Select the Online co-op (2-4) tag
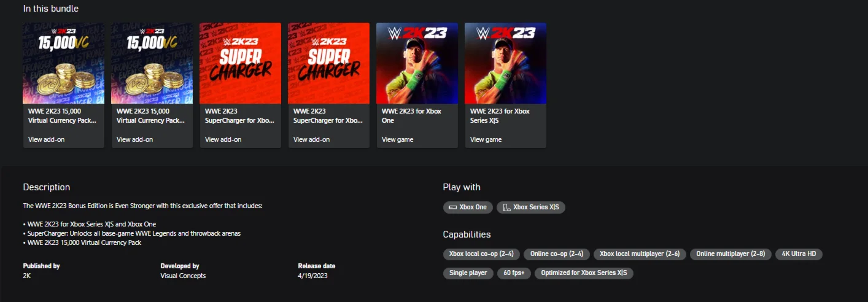Viewport: 868px width, 302px height. [557, 254]
